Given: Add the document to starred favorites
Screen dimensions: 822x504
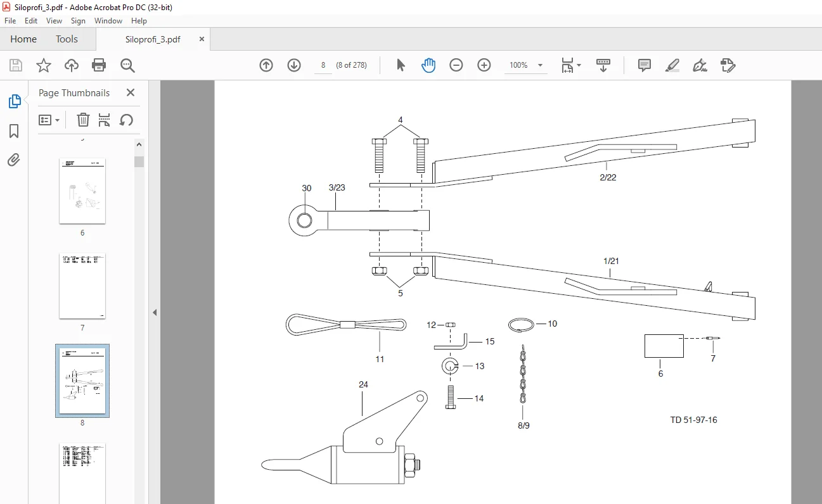Looking at the screenshot, I should (x=43, y=65).
